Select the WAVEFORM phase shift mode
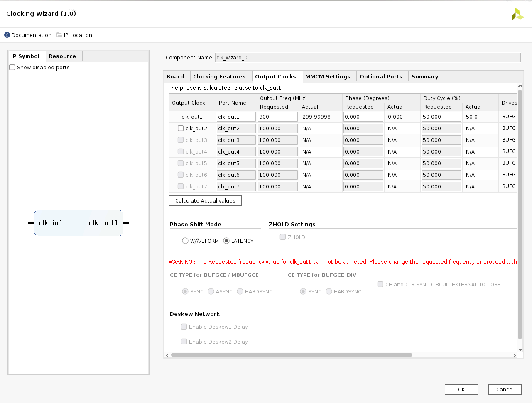Screen dimensions: 532x403 coord(185,241)
